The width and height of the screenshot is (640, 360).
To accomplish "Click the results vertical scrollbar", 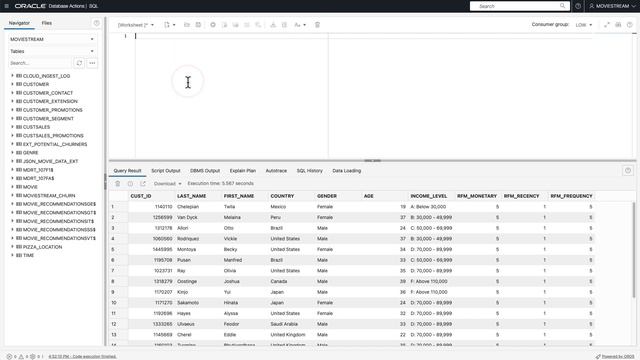I will (634, 250).
